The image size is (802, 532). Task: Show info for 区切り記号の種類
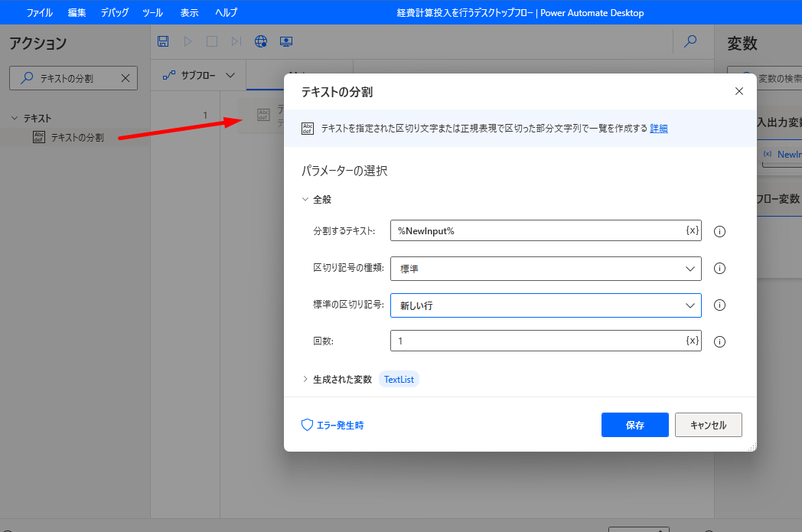click(719, 269)
